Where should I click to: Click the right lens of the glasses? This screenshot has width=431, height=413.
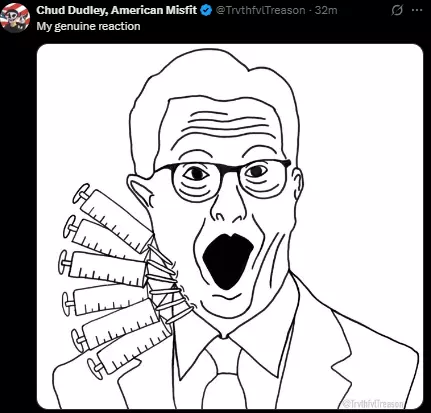(x=262, y=179)
